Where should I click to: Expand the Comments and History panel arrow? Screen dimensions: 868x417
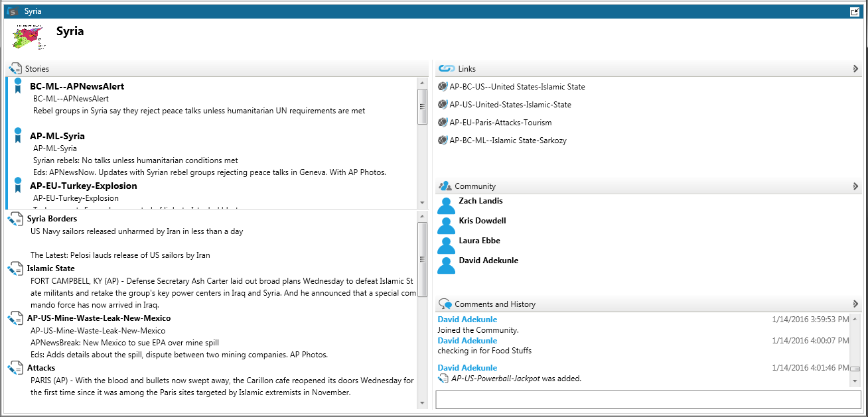[x=855, y=304]
